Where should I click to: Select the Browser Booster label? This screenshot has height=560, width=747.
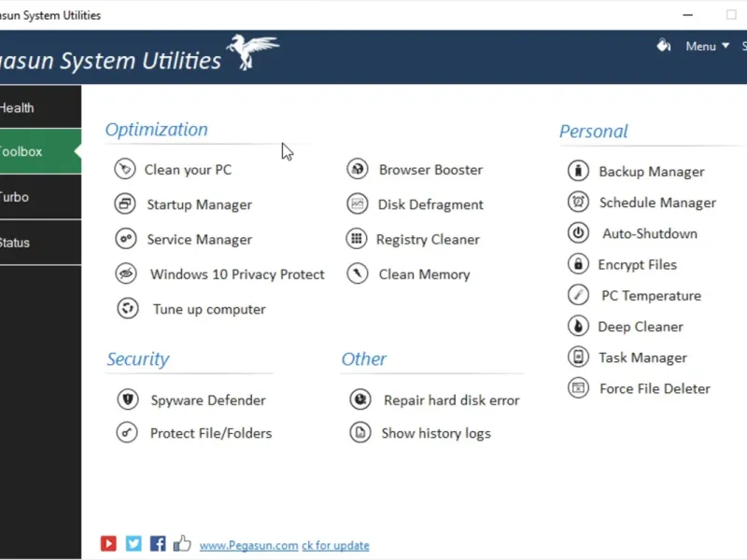coord(430,170)
